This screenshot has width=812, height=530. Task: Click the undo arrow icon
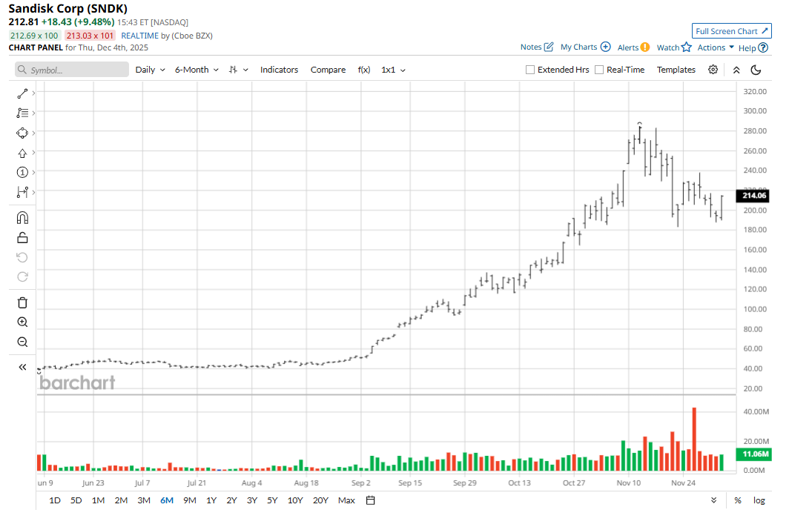[22, 257]
